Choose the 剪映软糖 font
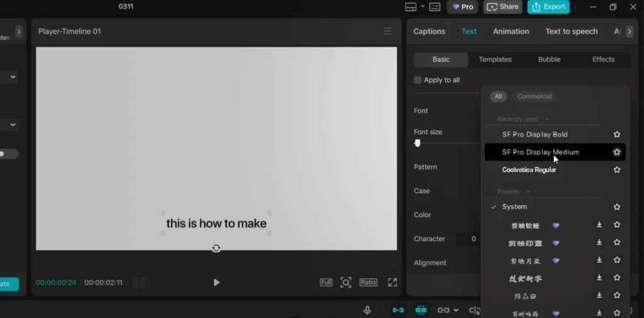 pos(525,225)
